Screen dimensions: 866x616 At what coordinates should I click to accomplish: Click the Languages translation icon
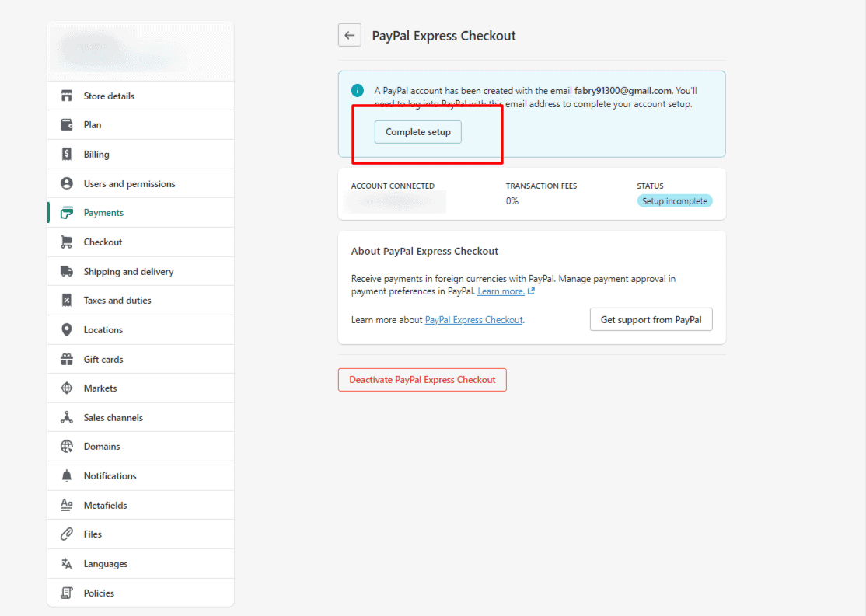coord(68,562)
